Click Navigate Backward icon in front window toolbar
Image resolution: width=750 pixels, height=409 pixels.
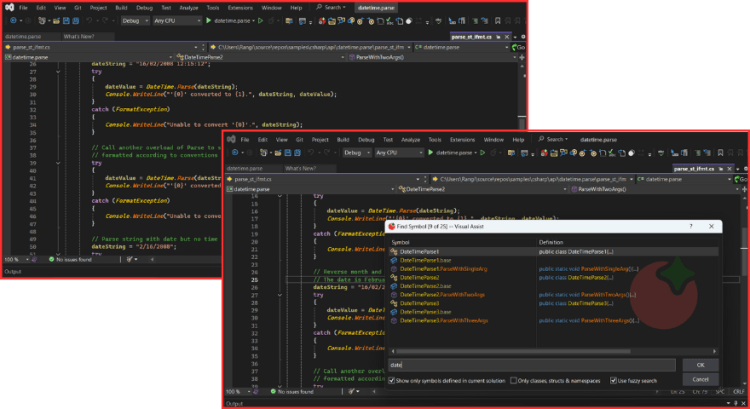click(x=235, y=153)
